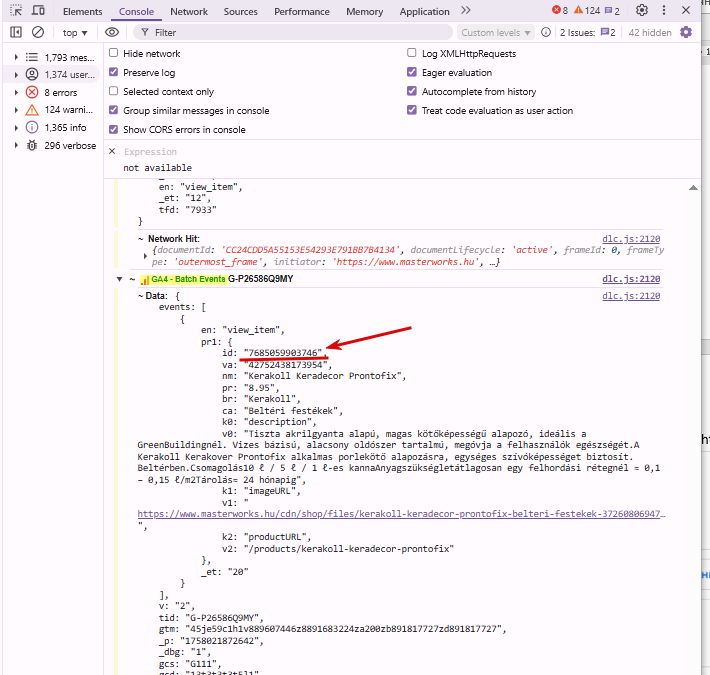
Task: Close the DevTools panel
Action: pyautogui.click(x=686, y=10)
